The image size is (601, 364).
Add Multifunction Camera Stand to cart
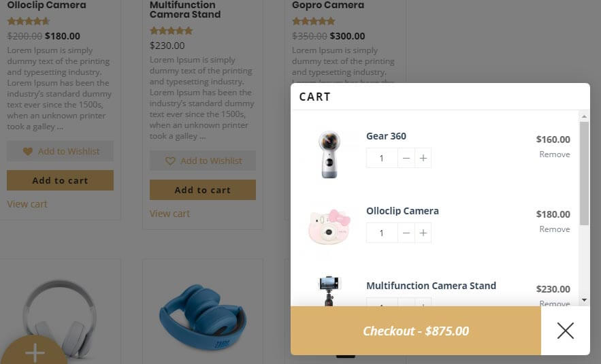pyautogui.click(x=202, y=190)
